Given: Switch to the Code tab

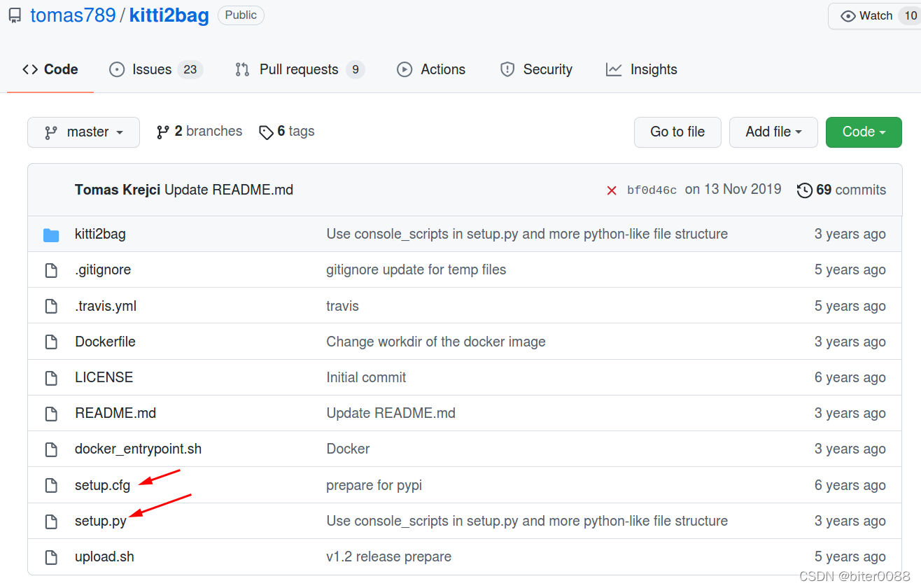Looking at the screenshot, I should coord(50,69).
